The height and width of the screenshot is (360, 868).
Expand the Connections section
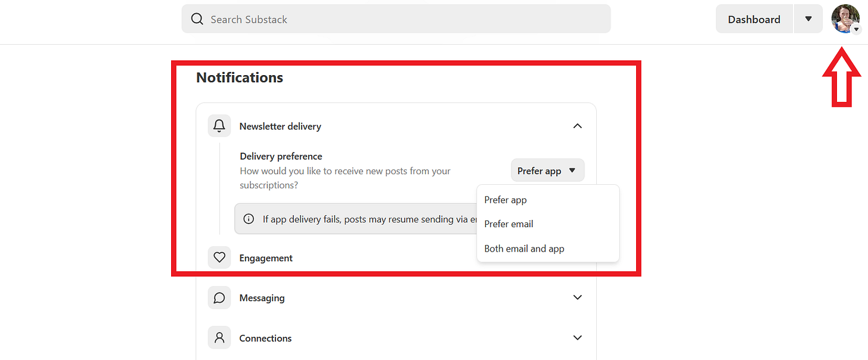577,337
